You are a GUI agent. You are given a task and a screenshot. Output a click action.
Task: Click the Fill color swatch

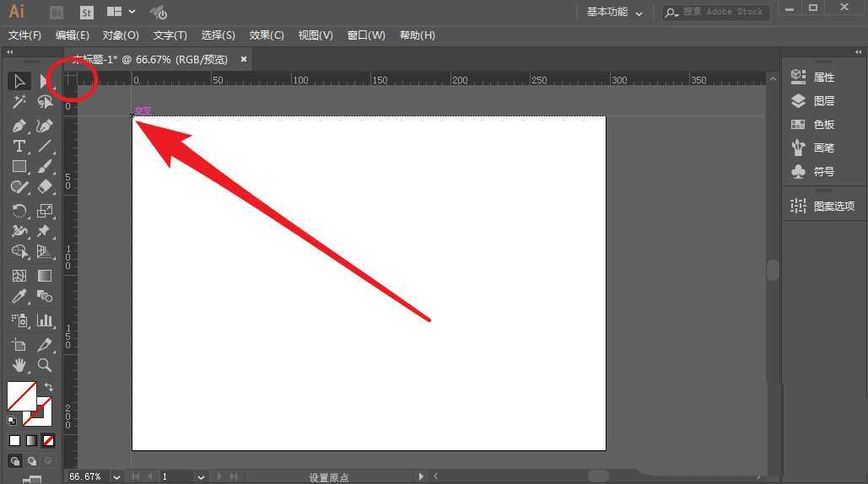[21, 396]
